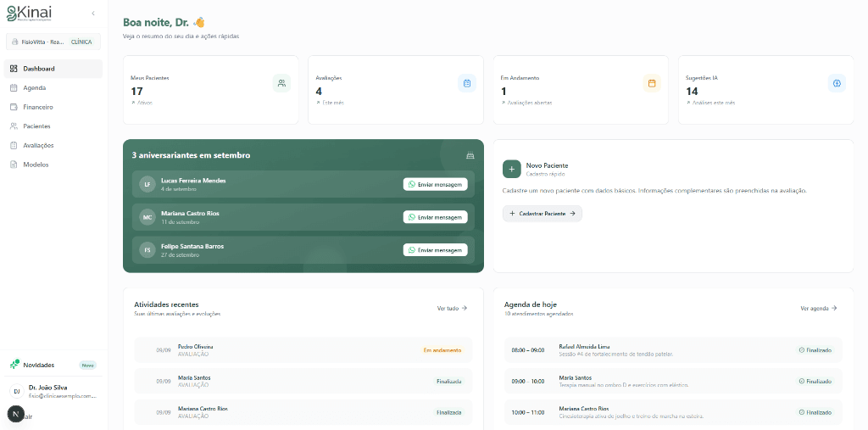The height and width of the screenshot is (430, 868).
Task: Click the Kinai logo
Action: (29, 14)
